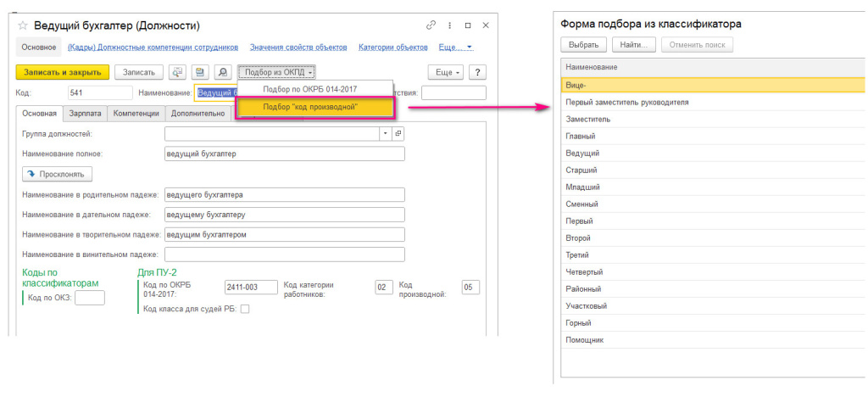
Task: Click the Выбрать button in classifier form
Action: pos(582,44)
